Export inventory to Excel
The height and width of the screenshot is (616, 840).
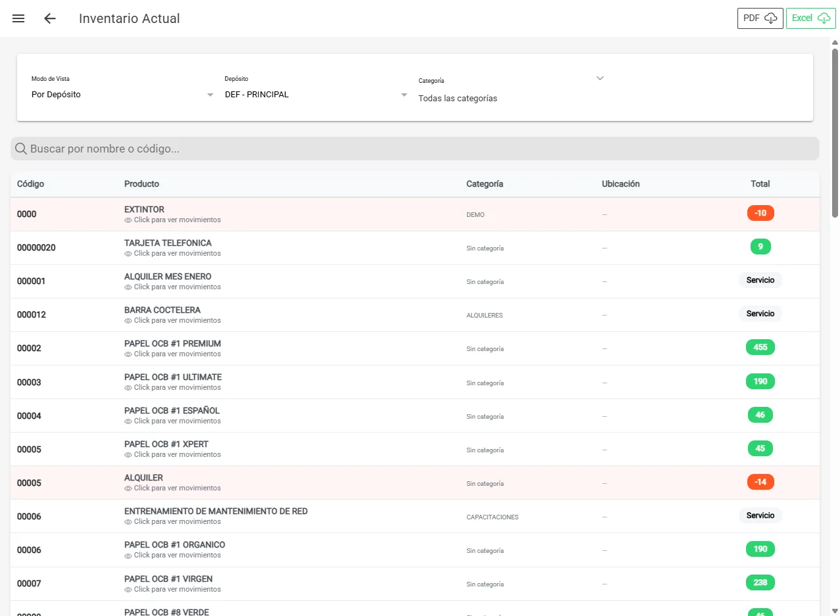point(811,18)
